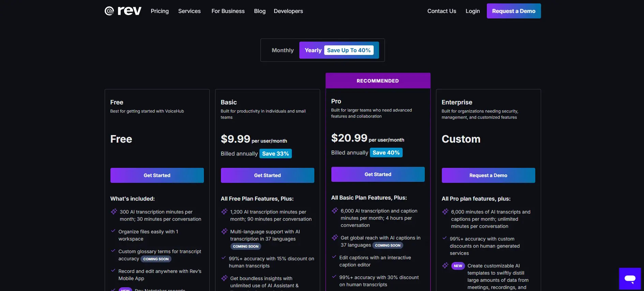The width and height of the screenshot is (644, 291).
Task: Click the Pro plan title
Action: 336,101
